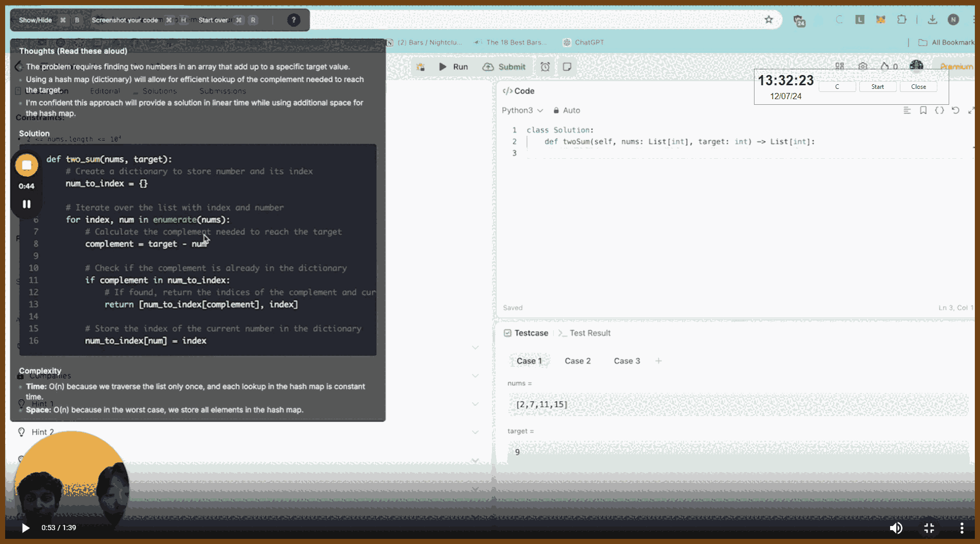
Task: Open the LeetCode user avatar menu
Action: point(916,65)
